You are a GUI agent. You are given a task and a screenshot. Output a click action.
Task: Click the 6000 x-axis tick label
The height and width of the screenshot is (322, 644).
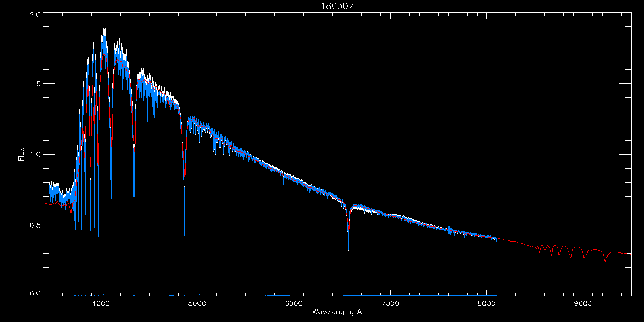[294, 303]
